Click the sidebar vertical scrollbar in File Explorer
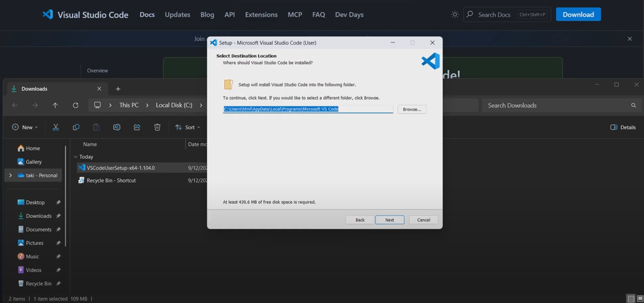 65,196
